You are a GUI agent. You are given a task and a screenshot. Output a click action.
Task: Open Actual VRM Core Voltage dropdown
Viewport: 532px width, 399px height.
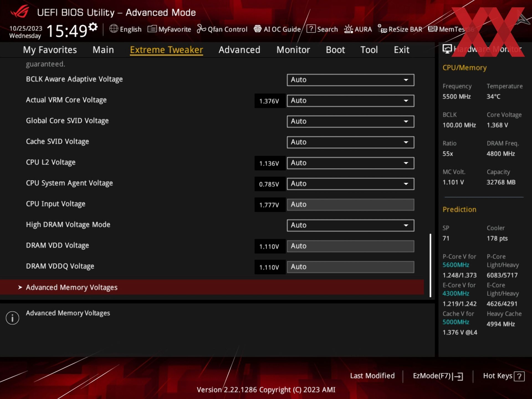point(351,101)
